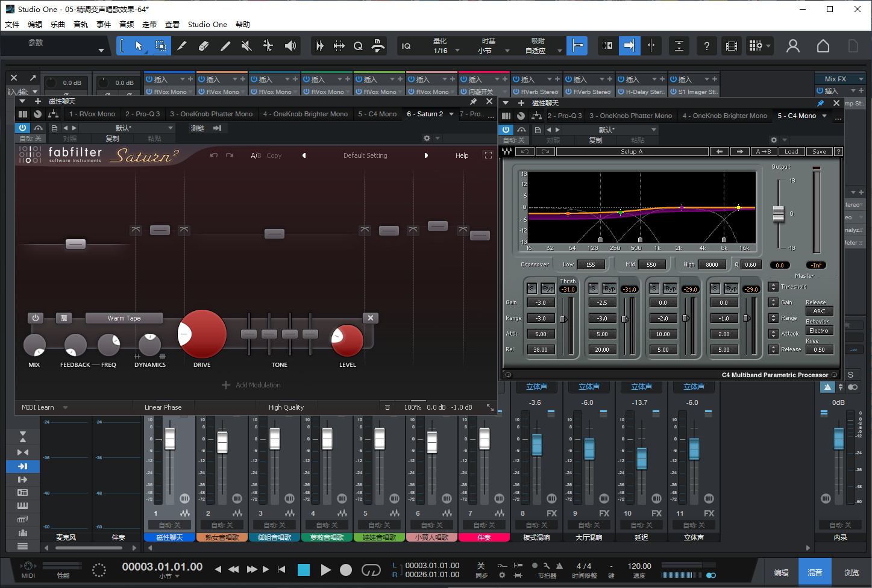The height and width of the screenshot is (588, 872).
Task: Click the Byp toggle on the C4 low band
Action: (547, 288)
